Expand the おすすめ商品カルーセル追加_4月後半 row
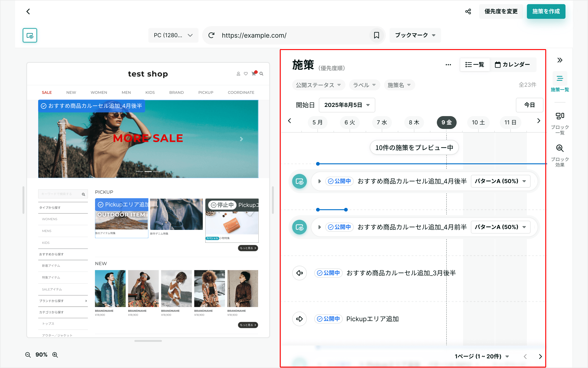 pos(319,181)
